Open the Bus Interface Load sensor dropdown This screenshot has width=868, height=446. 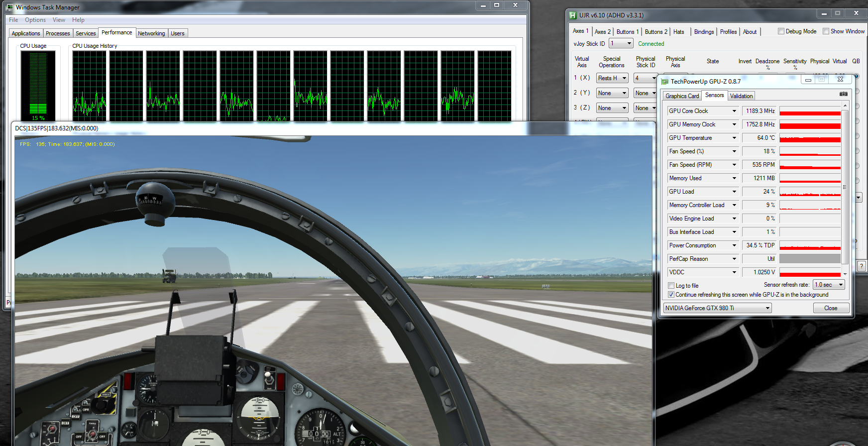click(x=734, y=232)
